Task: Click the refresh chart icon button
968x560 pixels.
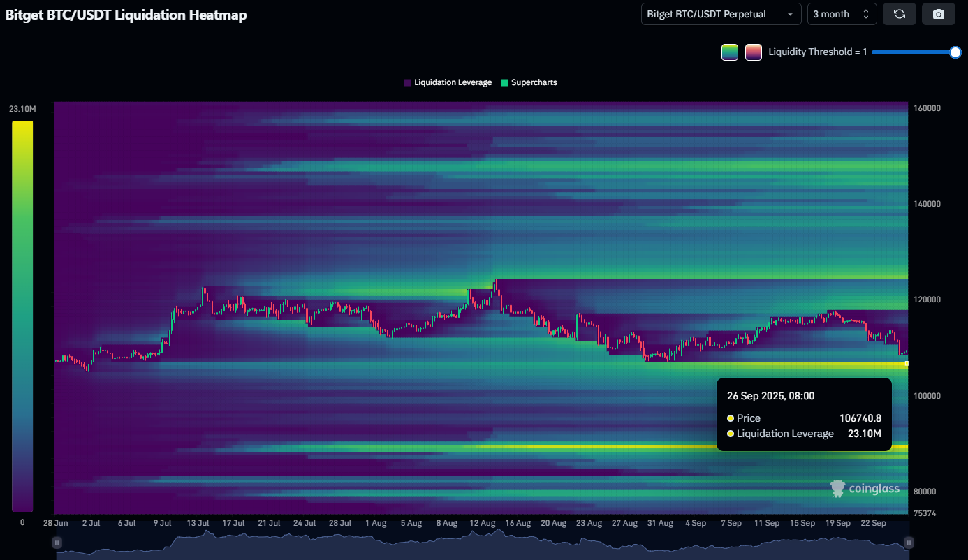Action: [900, 14]
